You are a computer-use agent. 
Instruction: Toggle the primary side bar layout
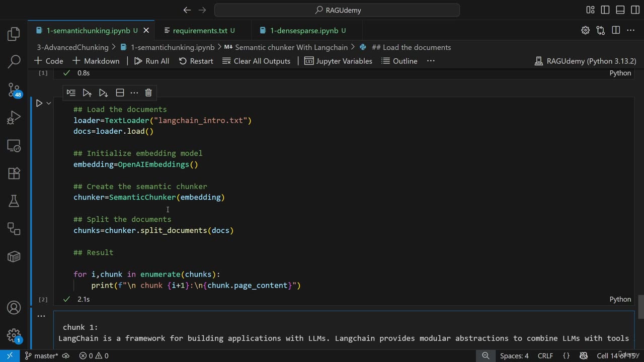(x=605, y=10)
